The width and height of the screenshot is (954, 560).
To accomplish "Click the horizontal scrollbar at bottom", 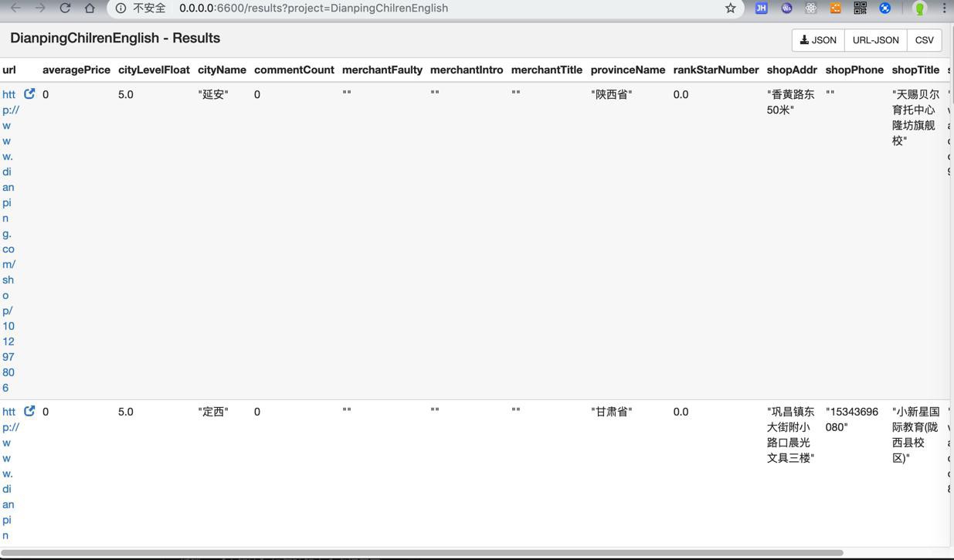I will click(421, 553).
